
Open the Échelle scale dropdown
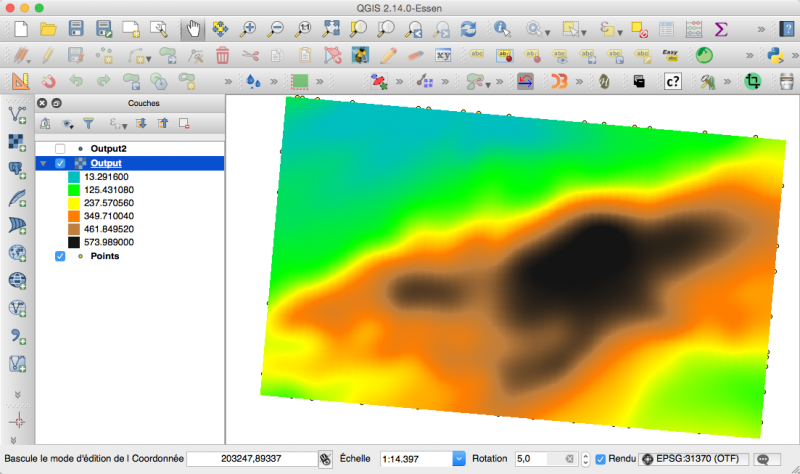[459, 459]
